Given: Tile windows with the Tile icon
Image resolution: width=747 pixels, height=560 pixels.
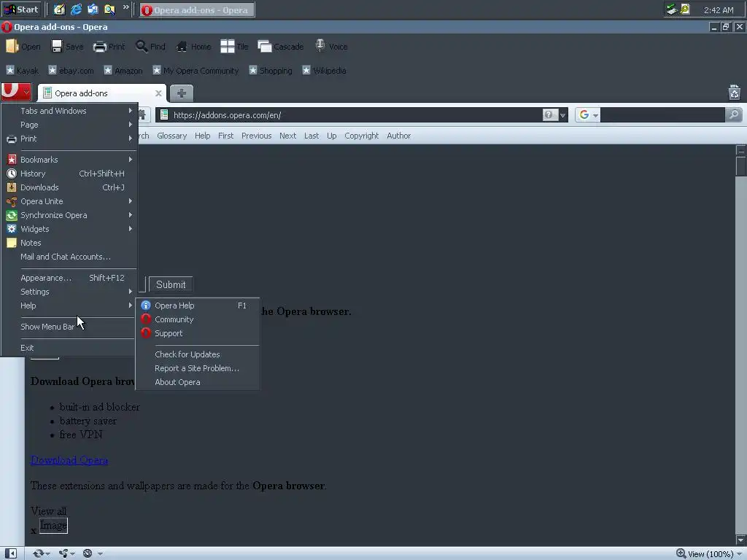Looking at the screenshot, I should point(228,46).
